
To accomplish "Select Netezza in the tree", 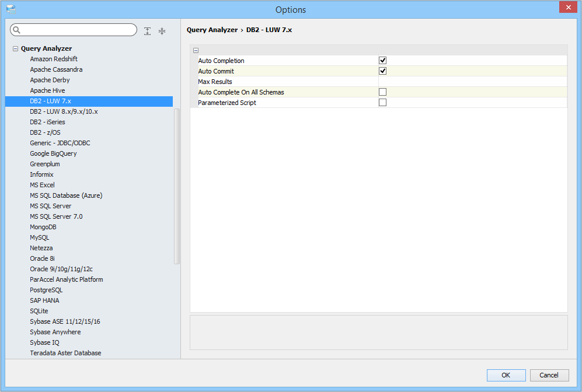I will coord(41,248).
